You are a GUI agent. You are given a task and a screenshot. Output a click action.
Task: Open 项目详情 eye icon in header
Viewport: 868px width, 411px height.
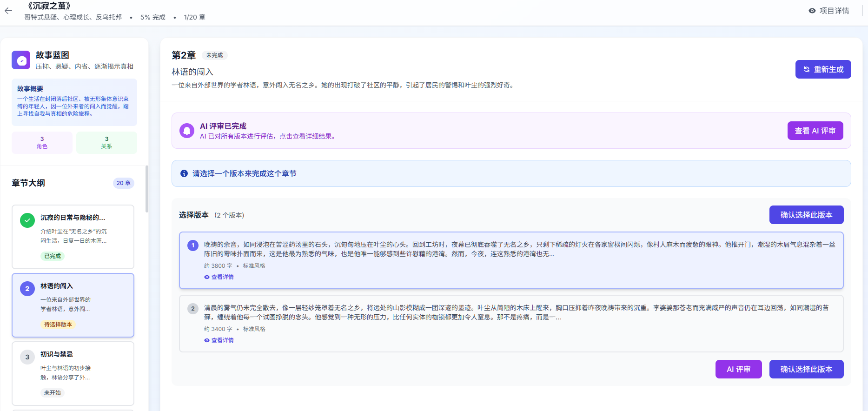pyautogui.click(x=812, y=11)
